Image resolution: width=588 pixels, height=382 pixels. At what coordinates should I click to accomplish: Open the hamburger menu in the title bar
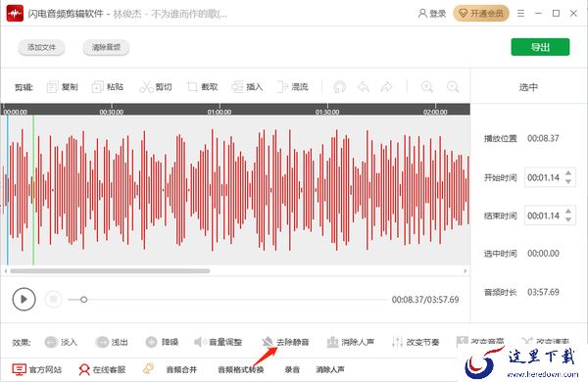[520, 14]
